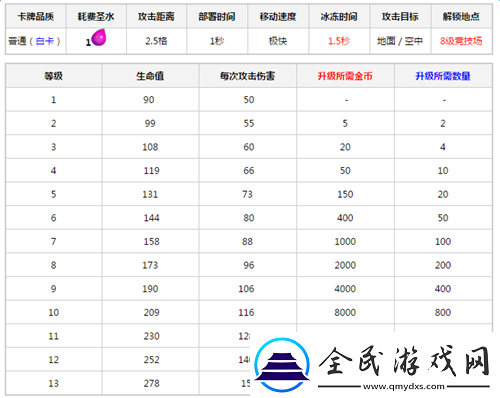This screenshot has height=398, width=500.
Task: Select the 地面 / 空中 target value
Action: coord(400,41)
